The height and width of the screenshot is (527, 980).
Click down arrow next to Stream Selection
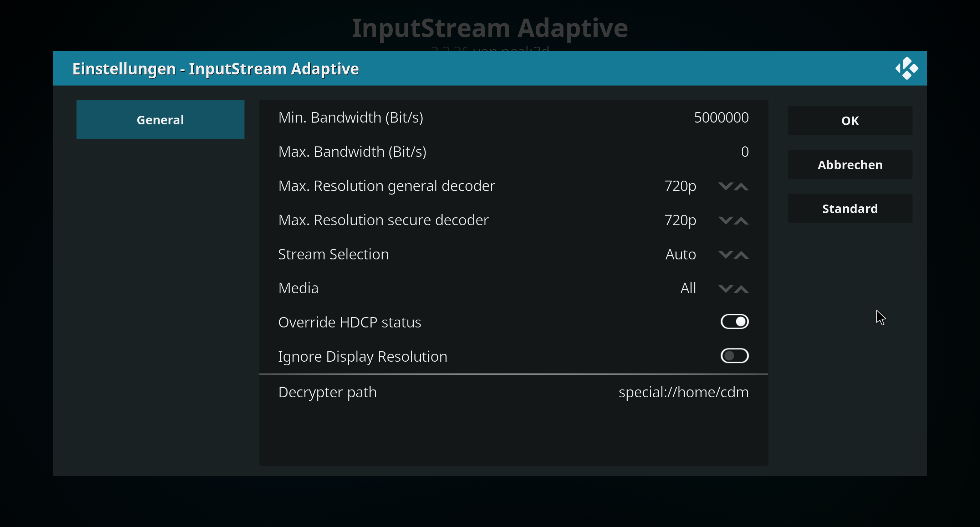coord(725,255)
